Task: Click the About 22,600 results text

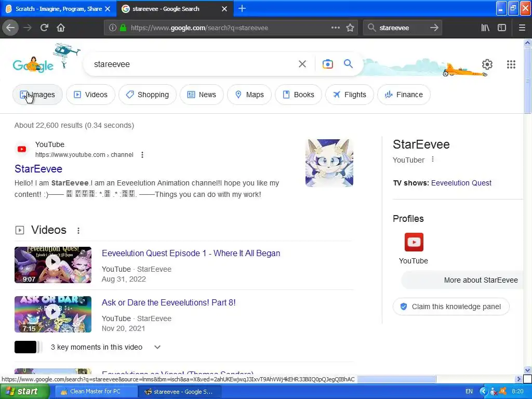Action: click(74, 125)
